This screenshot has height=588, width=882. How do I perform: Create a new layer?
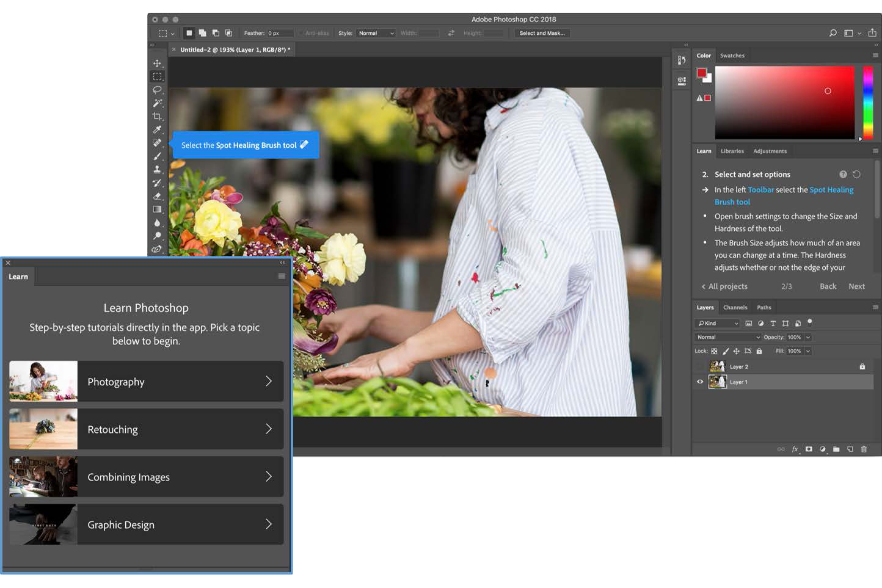[850, 449]
